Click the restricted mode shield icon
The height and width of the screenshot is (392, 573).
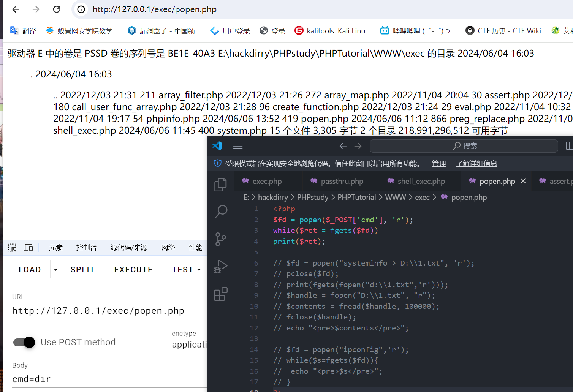click(218, 163)
